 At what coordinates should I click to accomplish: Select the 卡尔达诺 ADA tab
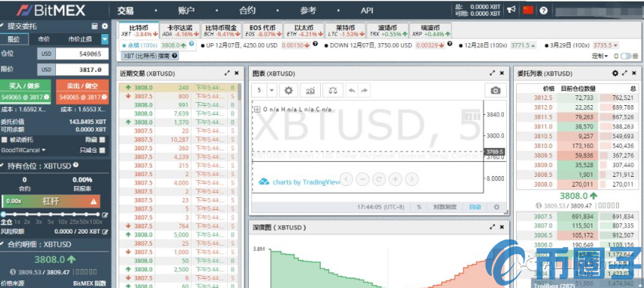point(180,30)
